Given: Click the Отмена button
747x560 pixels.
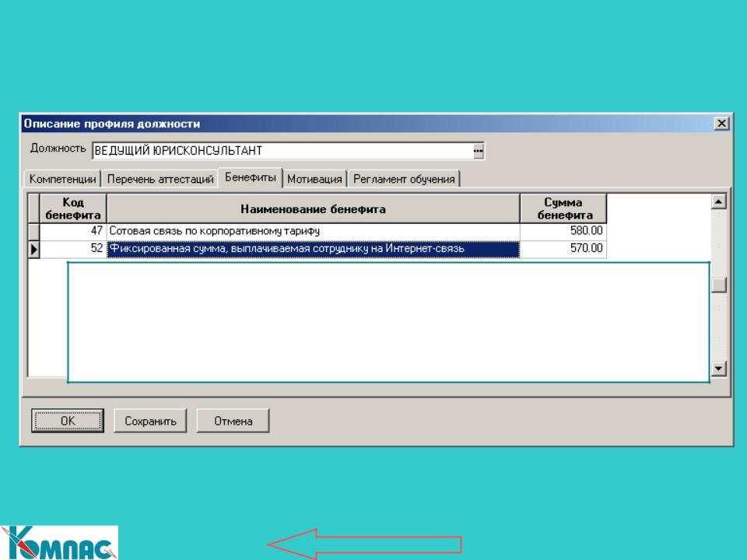Looking at the screenshot, I should pos(233,421).
